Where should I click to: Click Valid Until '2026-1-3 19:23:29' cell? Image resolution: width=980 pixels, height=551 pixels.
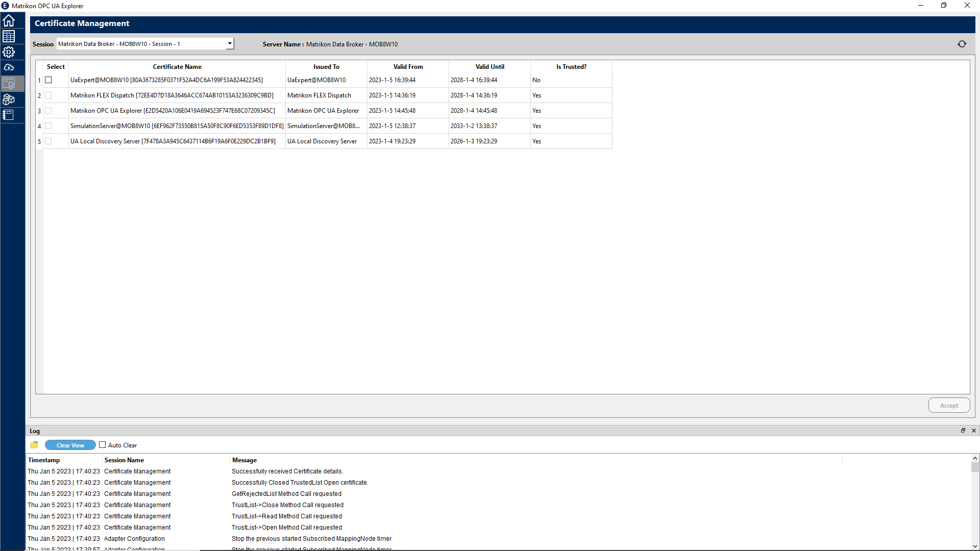click(x=489, y=141)
